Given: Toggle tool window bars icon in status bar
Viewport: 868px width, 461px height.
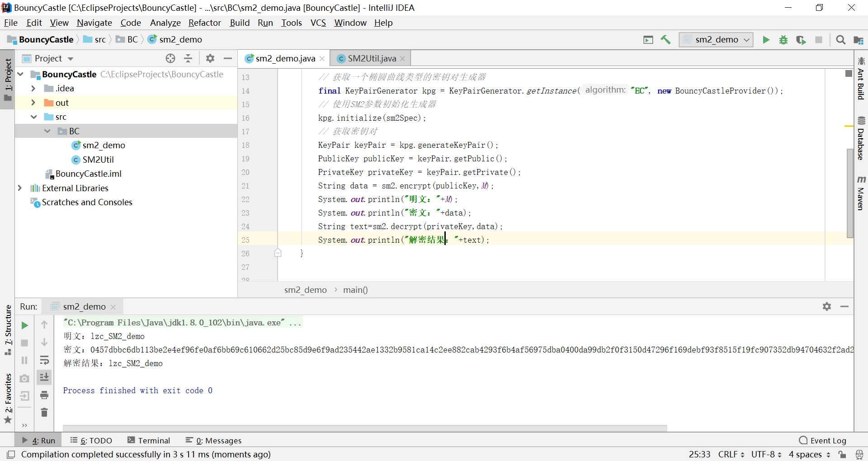Looking at the screenshot, I should (x=11, y=454).
